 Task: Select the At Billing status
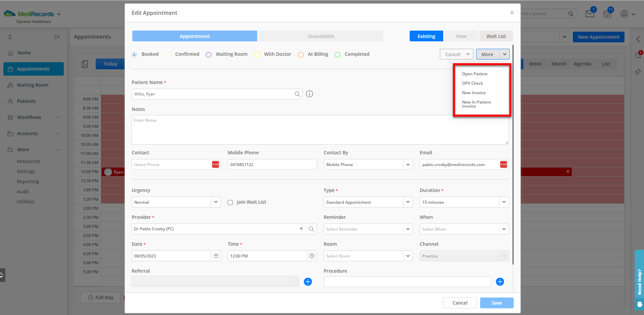[301, 54]
